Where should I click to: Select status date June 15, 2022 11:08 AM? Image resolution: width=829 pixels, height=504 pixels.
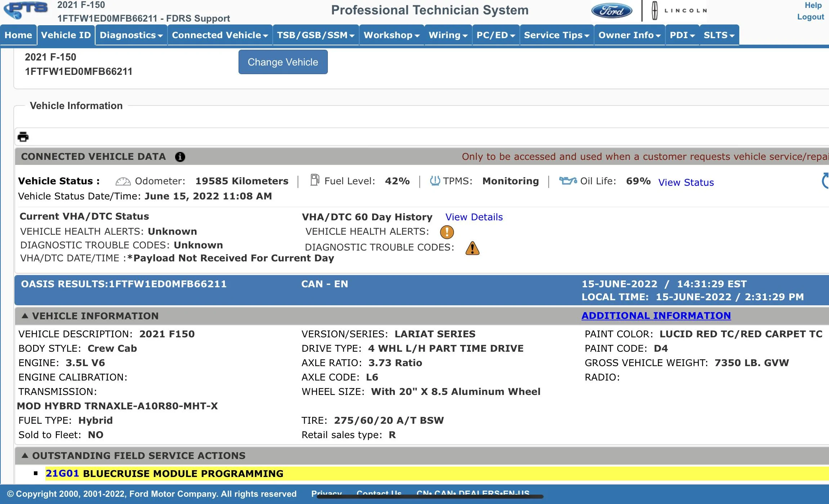[x=208, y=197]
